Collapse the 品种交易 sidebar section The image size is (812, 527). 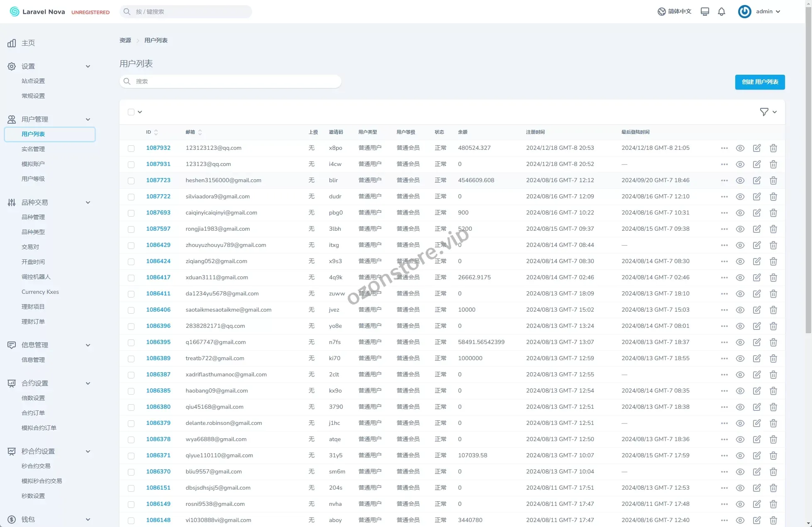point(88,203)
